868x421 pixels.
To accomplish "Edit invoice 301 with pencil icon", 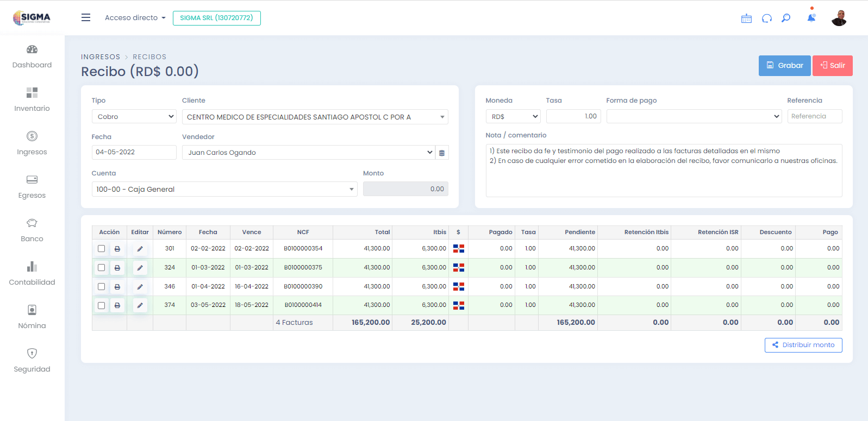I will pos(140,249).
